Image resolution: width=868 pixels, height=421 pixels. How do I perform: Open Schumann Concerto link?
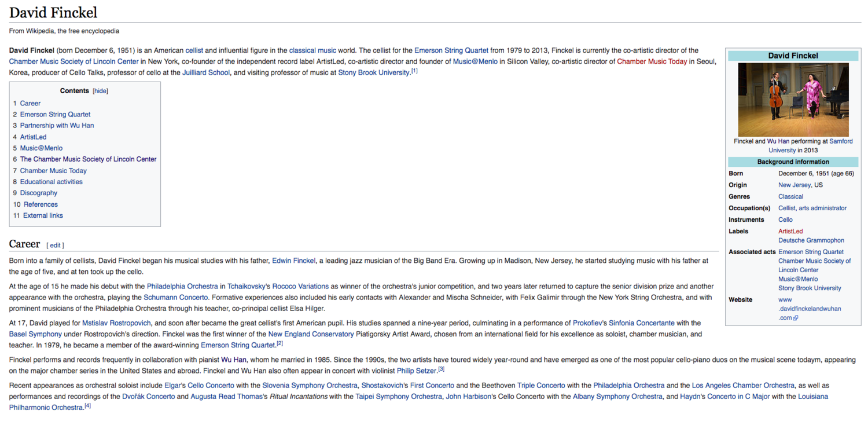[176, 297]
